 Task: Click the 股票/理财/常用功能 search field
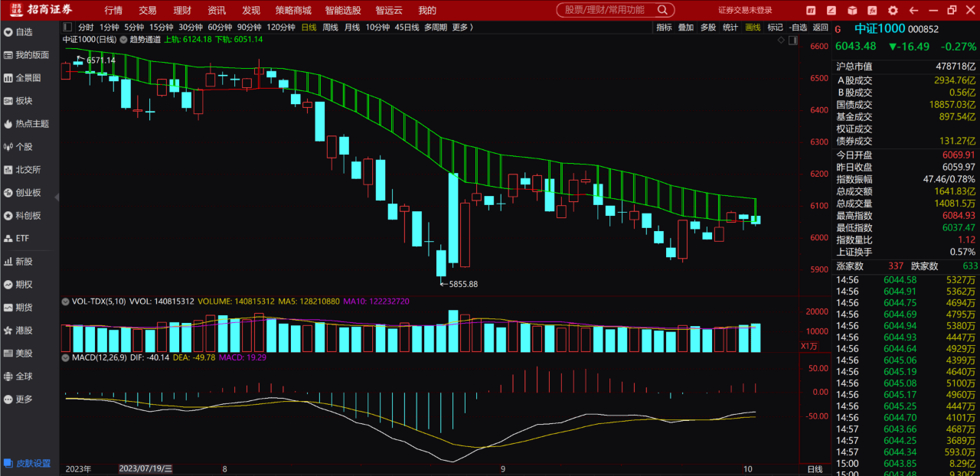(x=605, y=10)
